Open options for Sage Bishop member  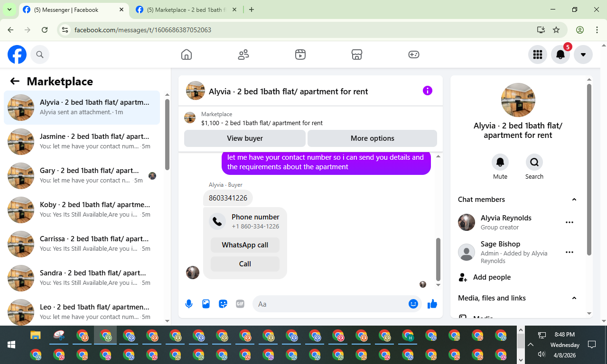tap(570, 252)
